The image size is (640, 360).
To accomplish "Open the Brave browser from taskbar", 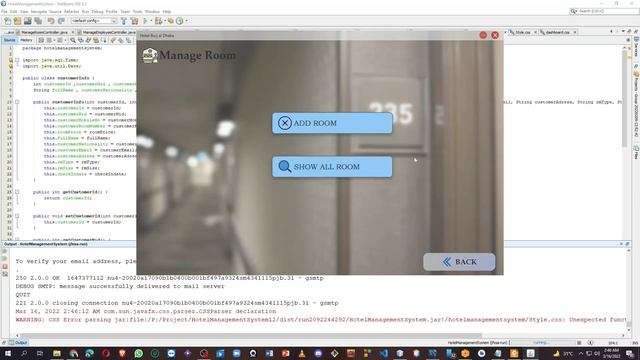I will coord(122,353).
